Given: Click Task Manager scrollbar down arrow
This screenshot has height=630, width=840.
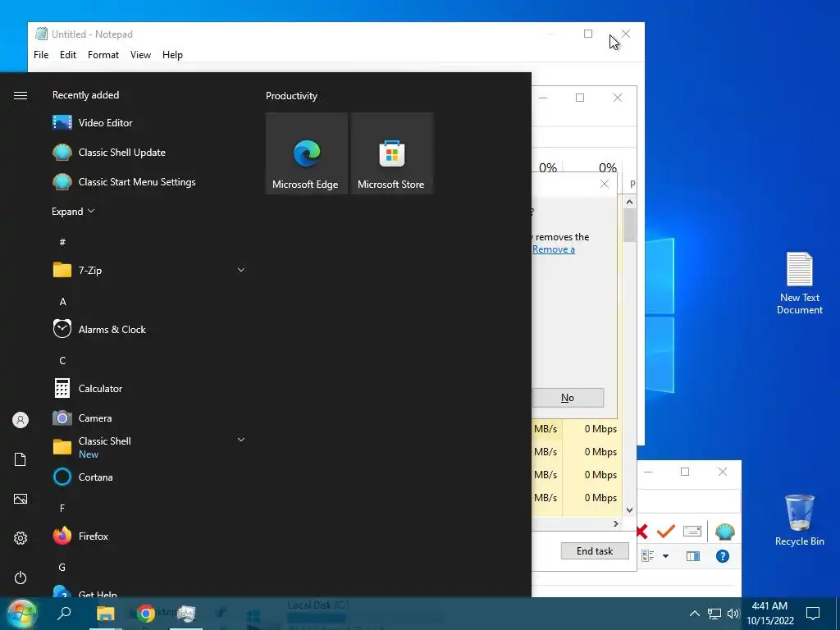Looking at the screenshot, I should [x=629, y=510].
